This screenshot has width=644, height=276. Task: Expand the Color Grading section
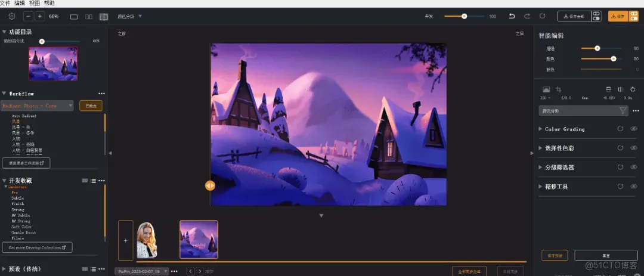[540, 129]
